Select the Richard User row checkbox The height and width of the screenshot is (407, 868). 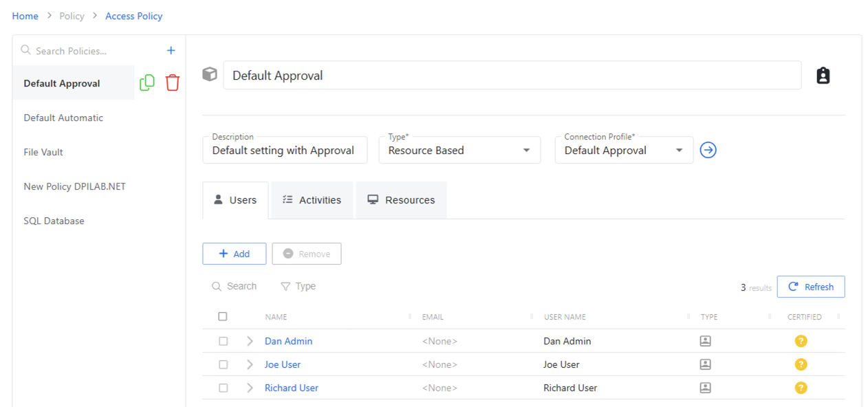pyautogui.click(x=223, y=388)
